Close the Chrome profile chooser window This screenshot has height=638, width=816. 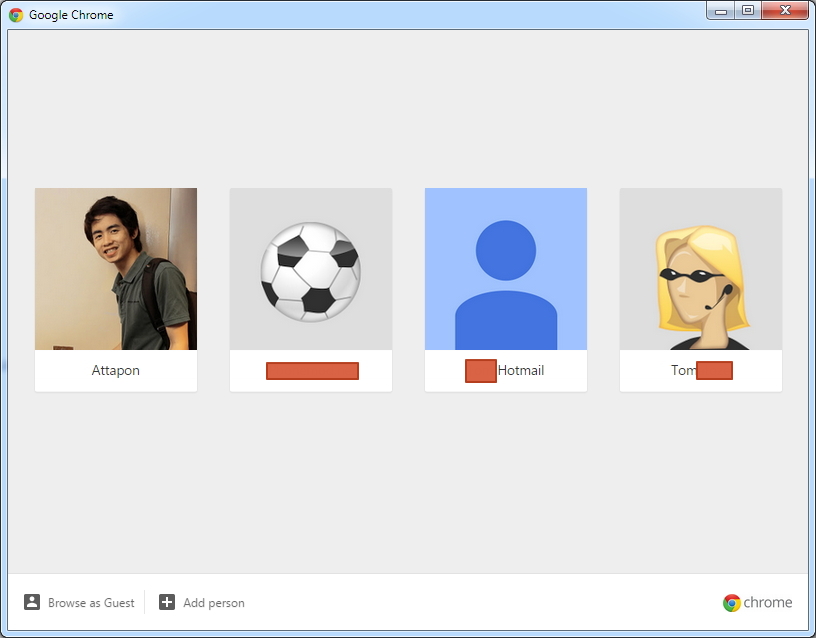pyautogui.click(x=785, y=11)
